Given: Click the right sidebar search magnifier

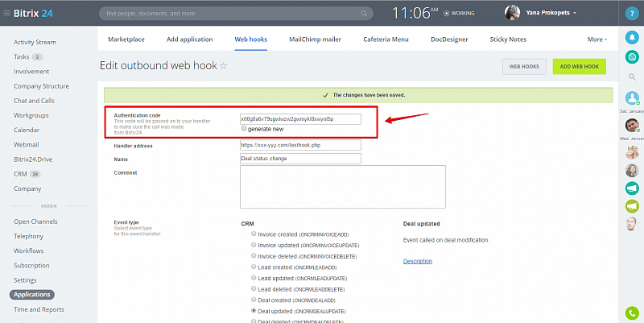Looking at the screenshot, I should pyautogui.click(x=632, y=77).
